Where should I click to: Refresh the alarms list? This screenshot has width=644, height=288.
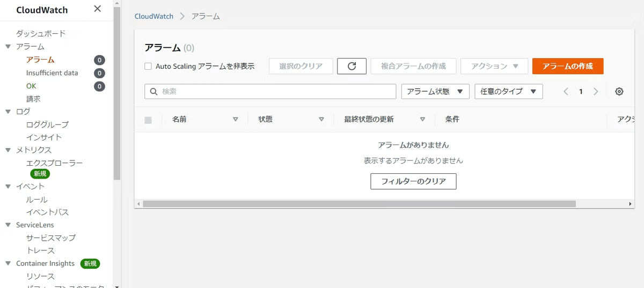click(352, 66)
